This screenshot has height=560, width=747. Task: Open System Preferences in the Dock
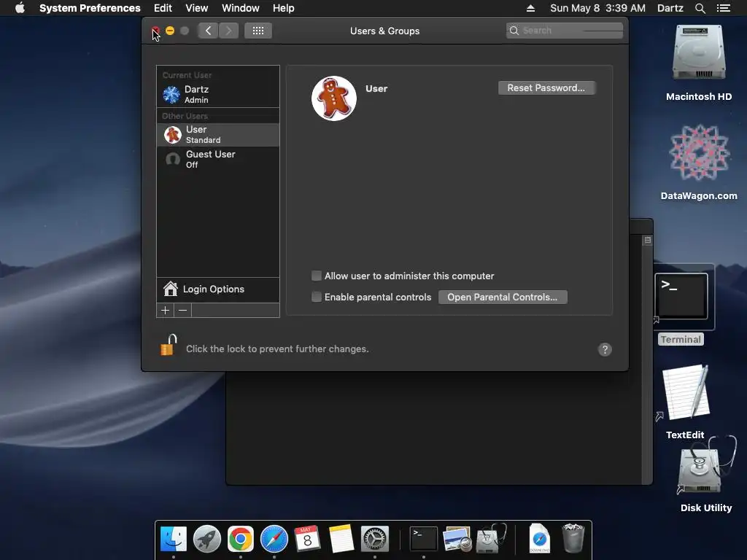(x=375, y=539)
